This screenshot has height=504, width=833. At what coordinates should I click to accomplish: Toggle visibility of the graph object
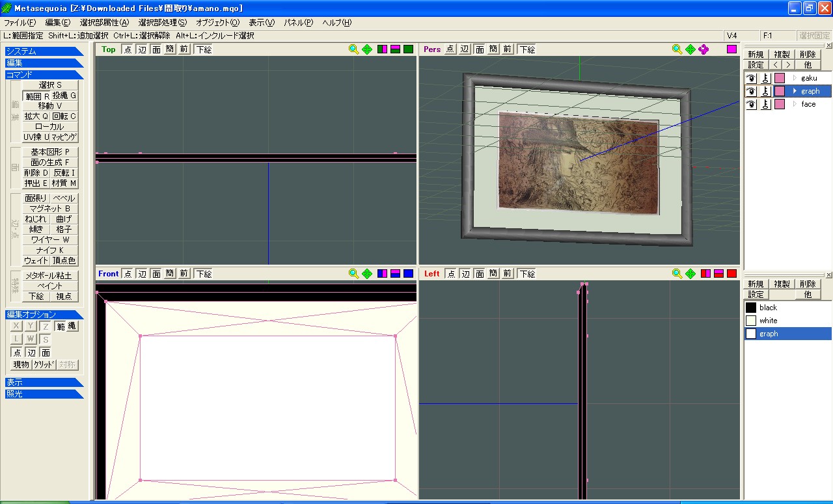[x=752, y=91]
